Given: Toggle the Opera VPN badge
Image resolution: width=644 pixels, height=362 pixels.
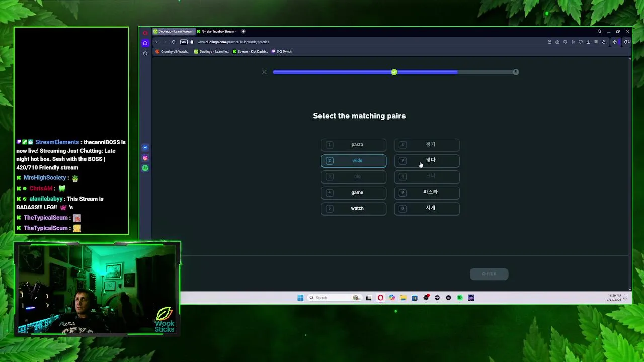Looking at the screenshot, I should click(184, 42).
